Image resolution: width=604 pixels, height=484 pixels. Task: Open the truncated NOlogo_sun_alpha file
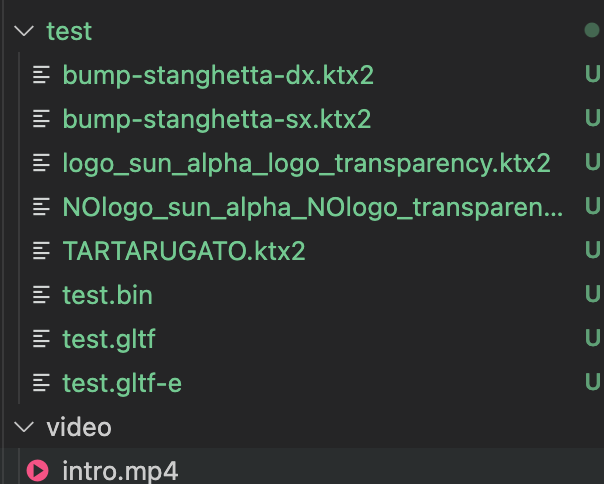click(x=312, y=207)
